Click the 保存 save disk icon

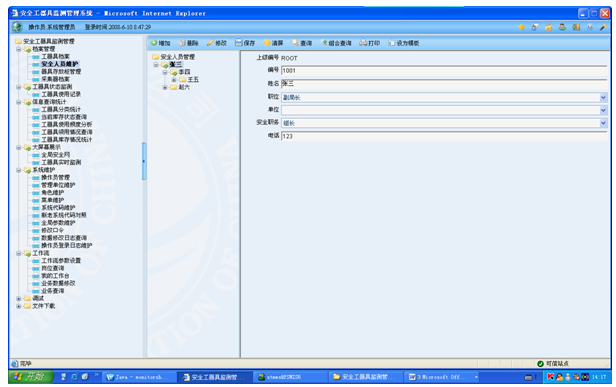239,42
